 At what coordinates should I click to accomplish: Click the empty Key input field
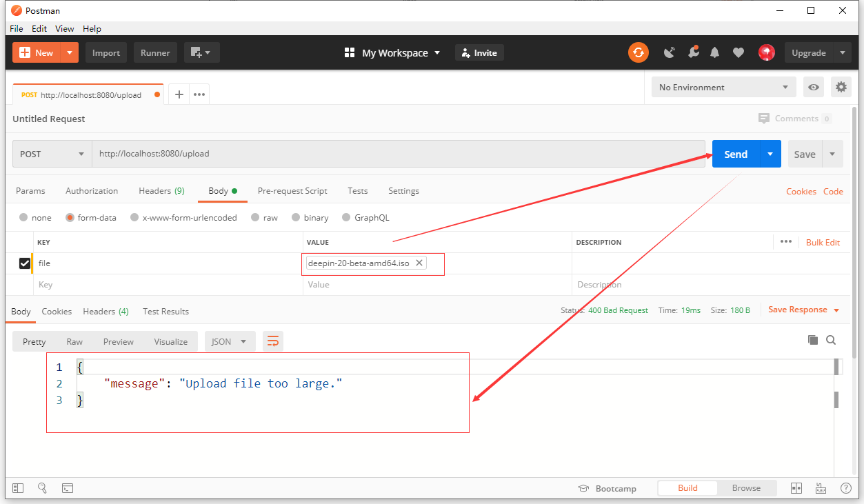168,285
